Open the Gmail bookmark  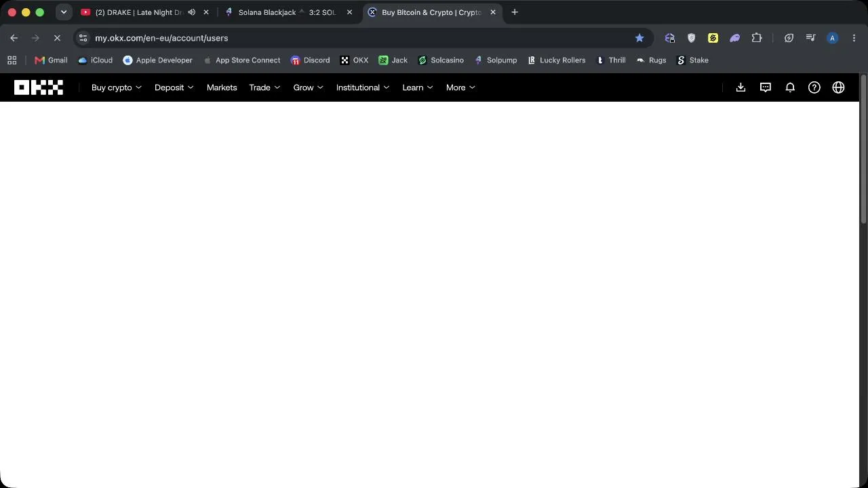pyautogui.click(x=51, y=60)
